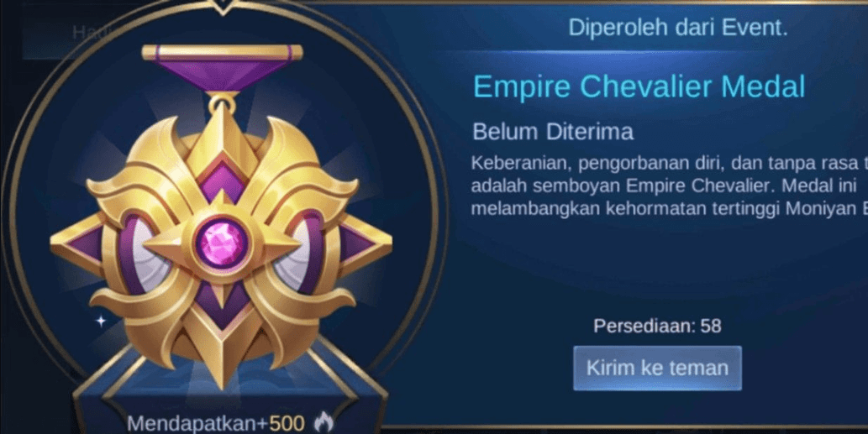Tap the right purple diamond wing of medal
The width and height of the screenshot is (868, 434).
pyautogui.click(x=366, y=243)
